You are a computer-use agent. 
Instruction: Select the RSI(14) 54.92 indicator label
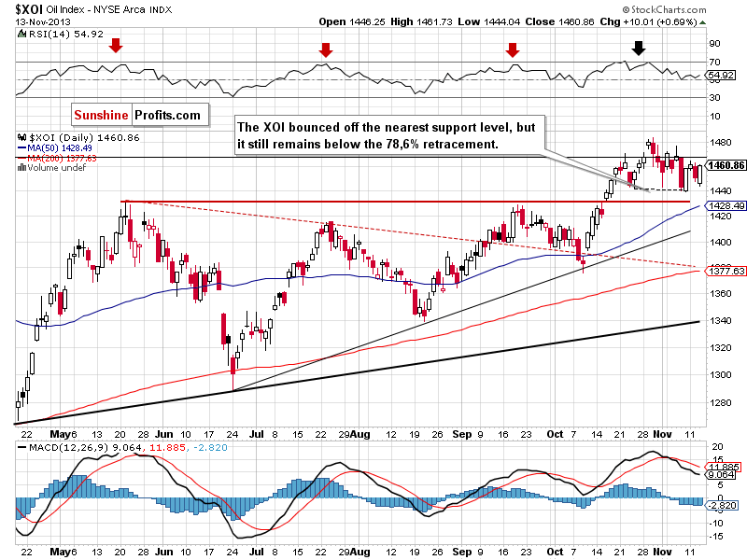point(65,35)
